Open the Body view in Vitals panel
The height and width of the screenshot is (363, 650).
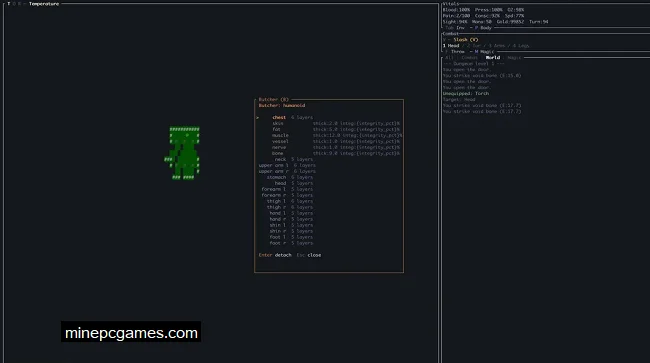point(483,28)
